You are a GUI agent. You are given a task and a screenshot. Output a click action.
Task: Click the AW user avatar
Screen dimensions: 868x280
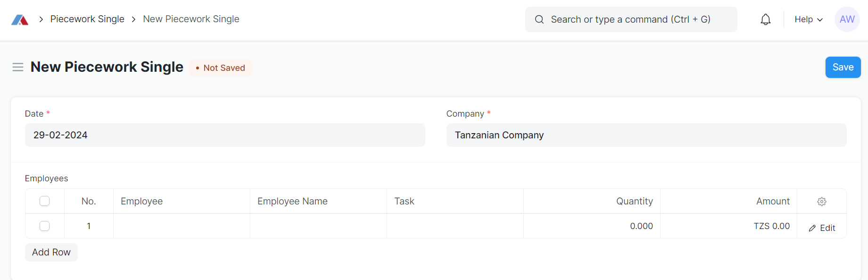(x=847, y=19)
